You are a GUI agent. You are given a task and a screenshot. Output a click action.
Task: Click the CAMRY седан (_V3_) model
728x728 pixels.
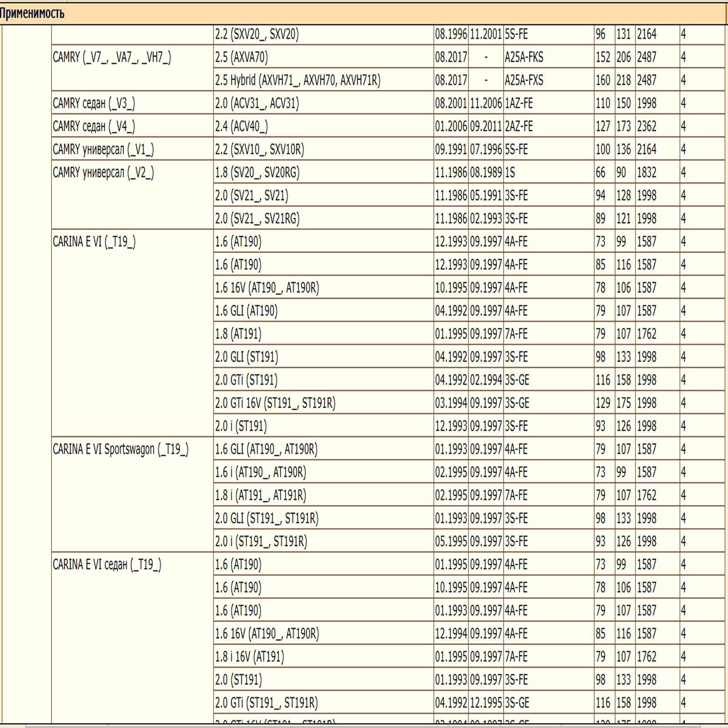[x=94, y=104]
